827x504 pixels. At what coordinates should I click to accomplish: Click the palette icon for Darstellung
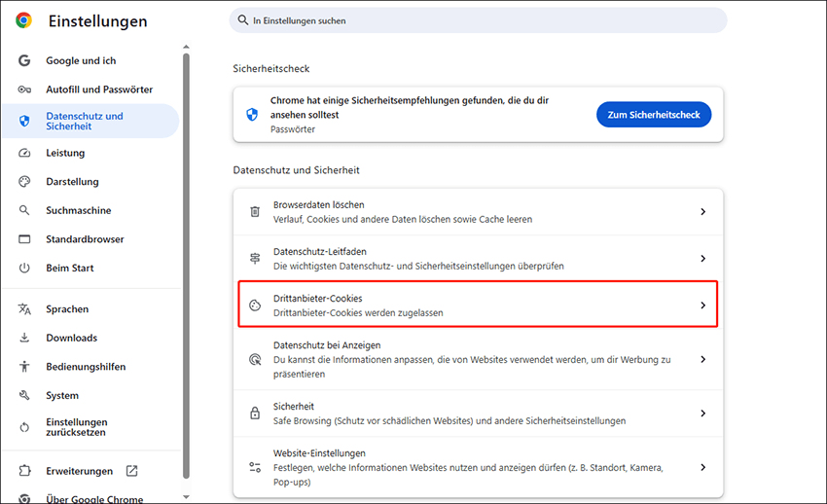pos(24,182)
